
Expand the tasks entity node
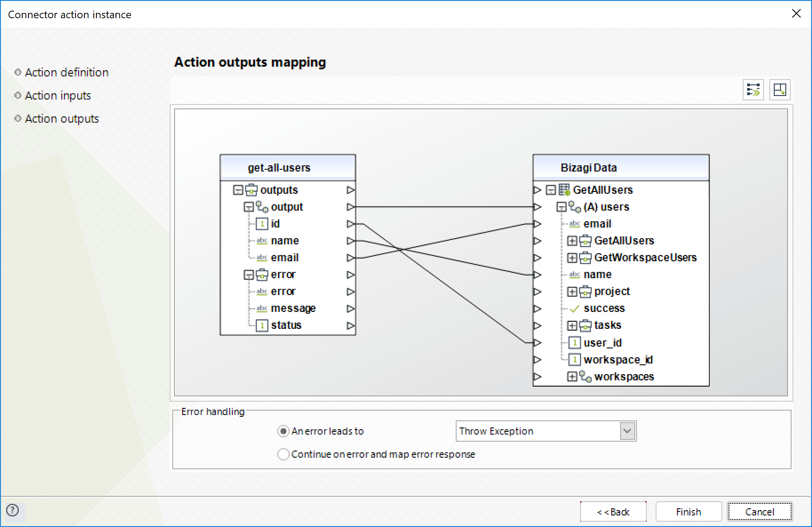[572, 326]
